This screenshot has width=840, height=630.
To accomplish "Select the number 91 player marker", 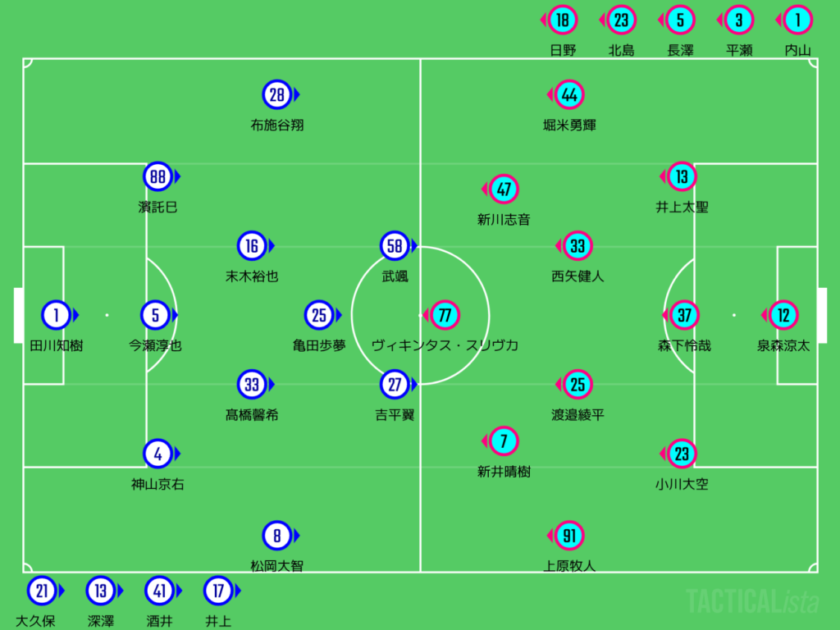I will (x=569, y=536).
